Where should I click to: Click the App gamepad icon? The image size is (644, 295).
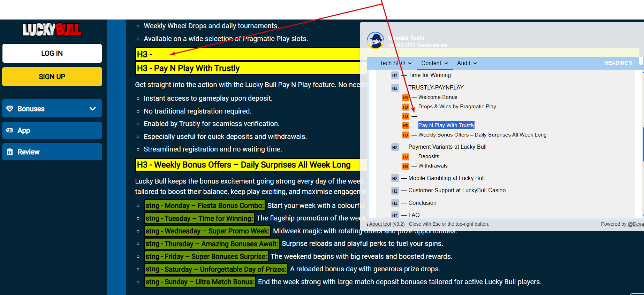pyautogui.click(x=10, y=130)
